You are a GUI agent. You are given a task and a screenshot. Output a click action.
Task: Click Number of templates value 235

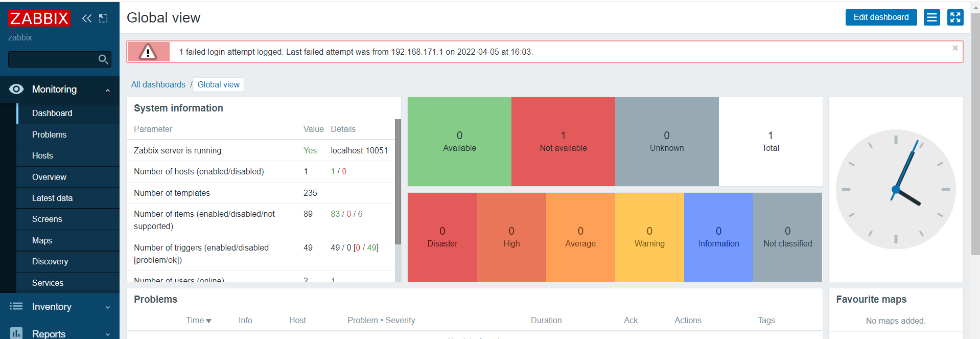coord(310,193)
